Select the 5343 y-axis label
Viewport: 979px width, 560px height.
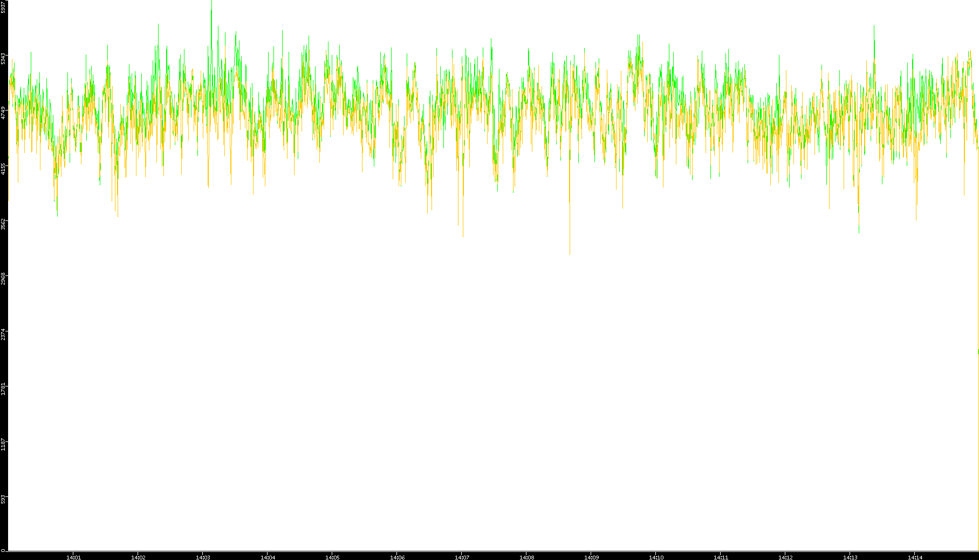pyautogui.click(x=3, y=58)
